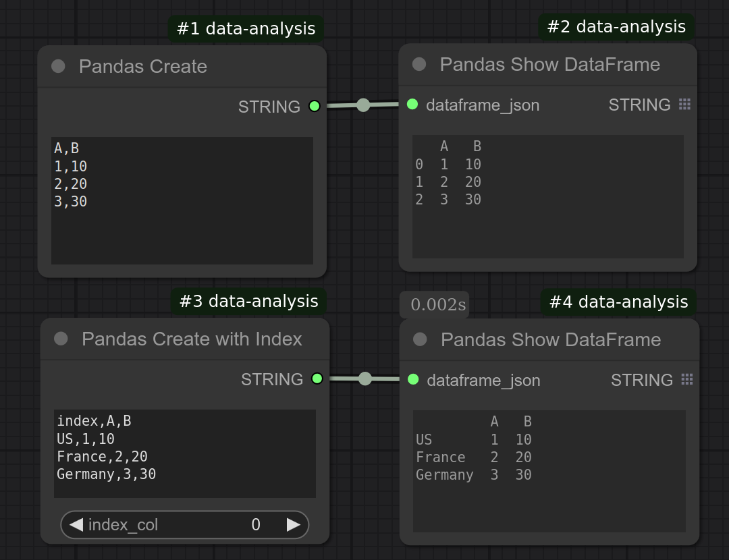Click the text line 3,30 in Pandas Create

pos(71,201)
